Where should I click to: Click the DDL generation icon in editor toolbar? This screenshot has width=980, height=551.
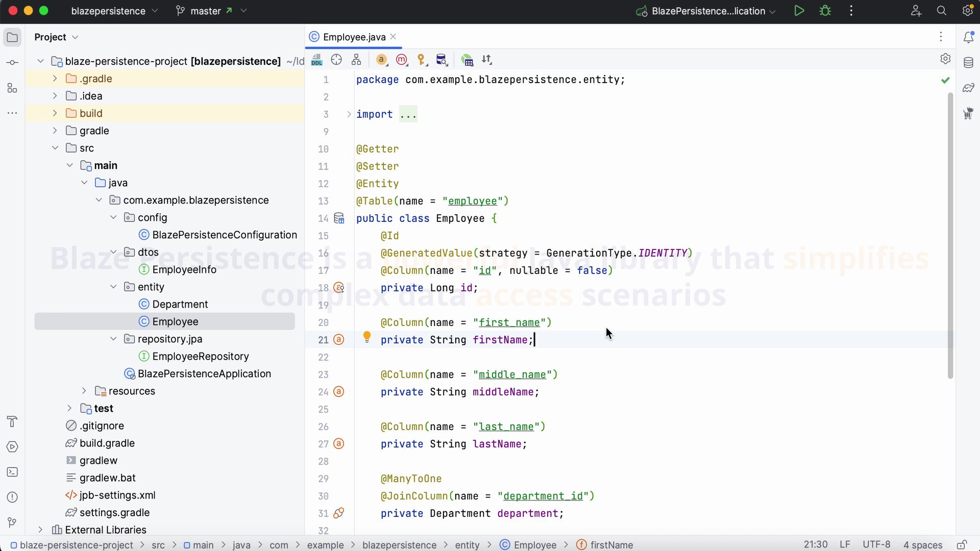click(x=317, y=60)
